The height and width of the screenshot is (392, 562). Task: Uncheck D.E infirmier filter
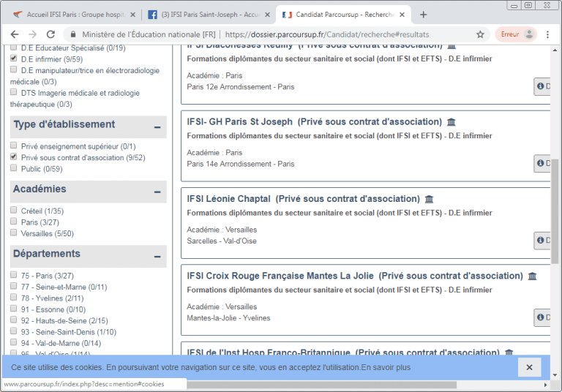[14, 58]
